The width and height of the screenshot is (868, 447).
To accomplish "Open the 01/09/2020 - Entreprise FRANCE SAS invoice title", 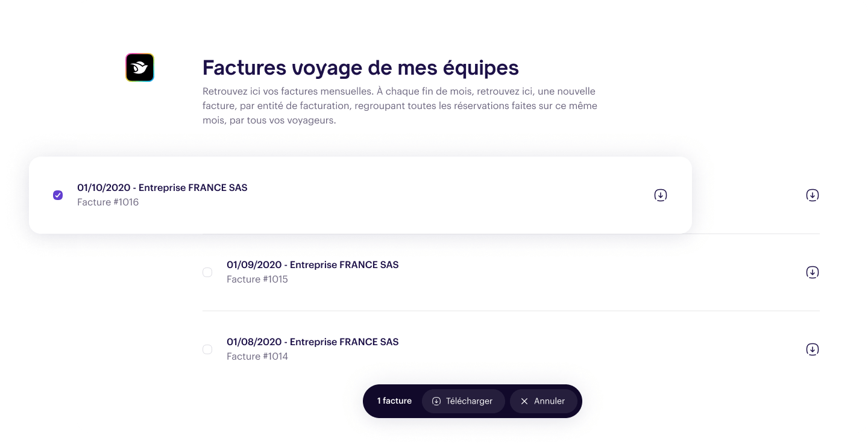I will [x=313, y=264].
